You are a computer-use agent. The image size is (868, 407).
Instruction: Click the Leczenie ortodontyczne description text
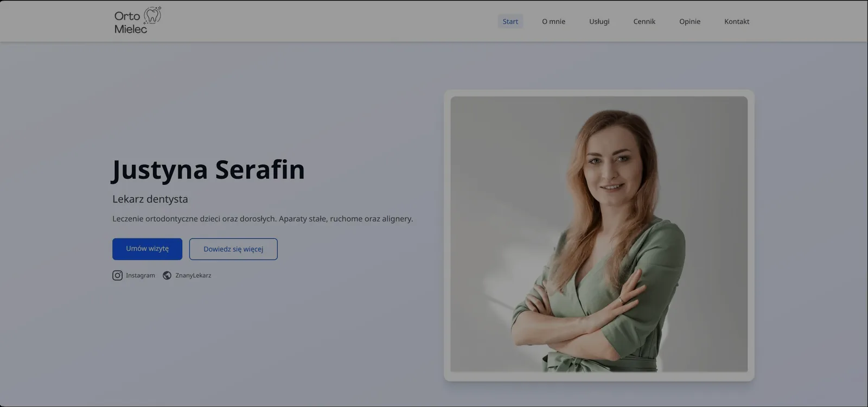pyautogui.click(x=263, y=219)
